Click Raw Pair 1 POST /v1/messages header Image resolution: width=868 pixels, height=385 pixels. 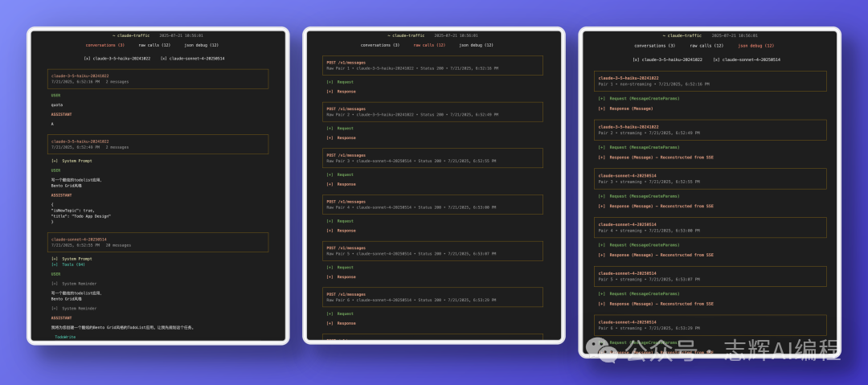point(432,65)
